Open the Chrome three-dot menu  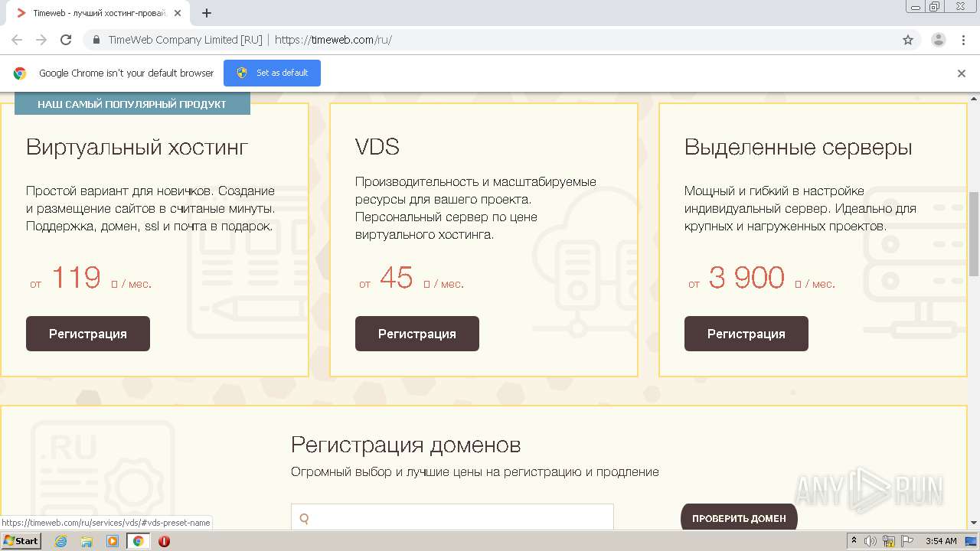[964, 40]
